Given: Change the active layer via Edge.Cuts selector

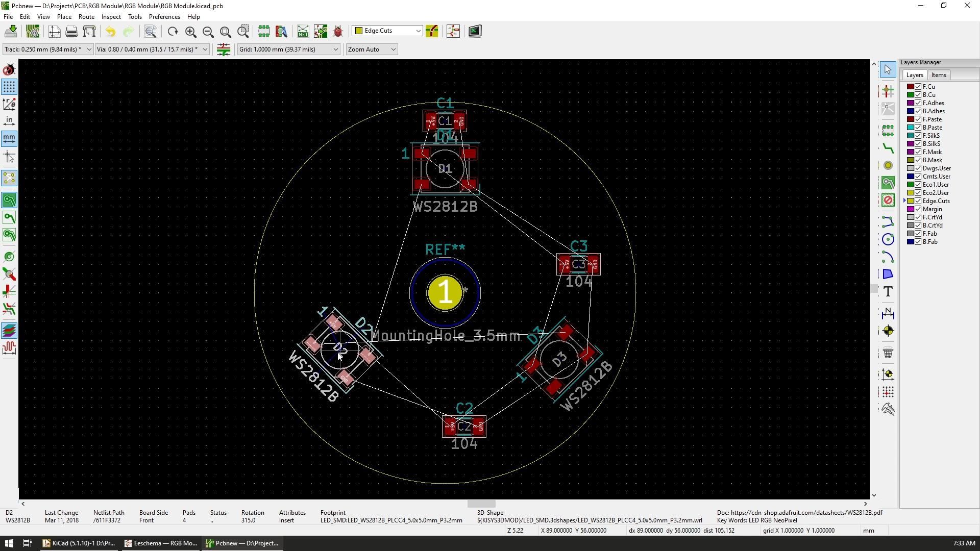Looking at the screenshot, I should 386,31.
